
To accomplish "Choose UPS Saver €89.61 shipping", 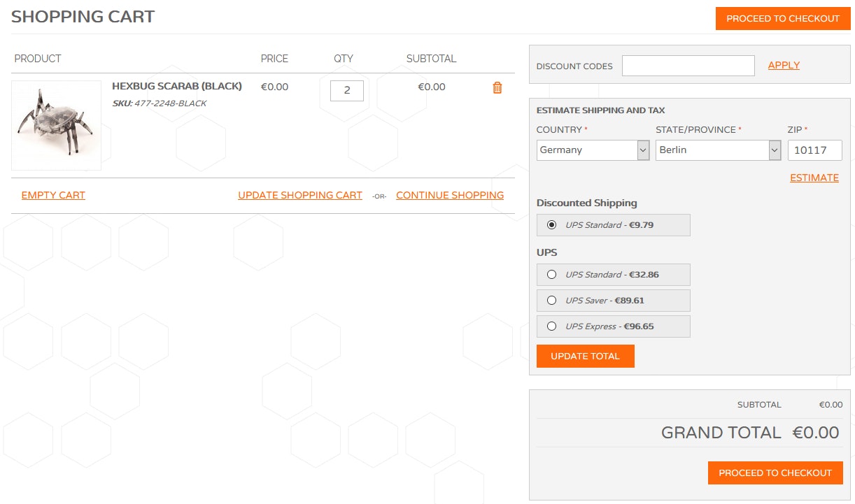I will coord(552,301).
